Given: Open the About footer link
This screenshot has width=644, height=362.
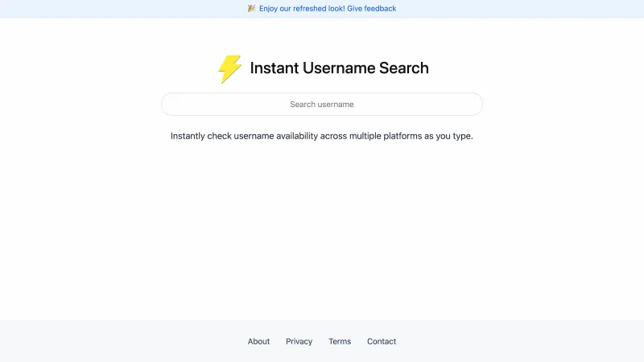Looking at the screenshot, I should (258, 341).
